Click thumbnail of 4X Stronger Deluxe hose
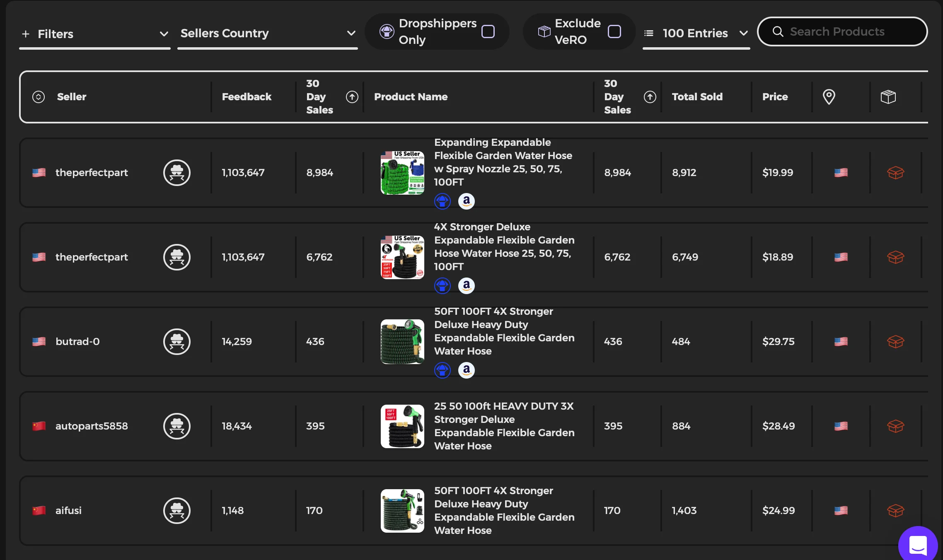 (x=402, y=257)
